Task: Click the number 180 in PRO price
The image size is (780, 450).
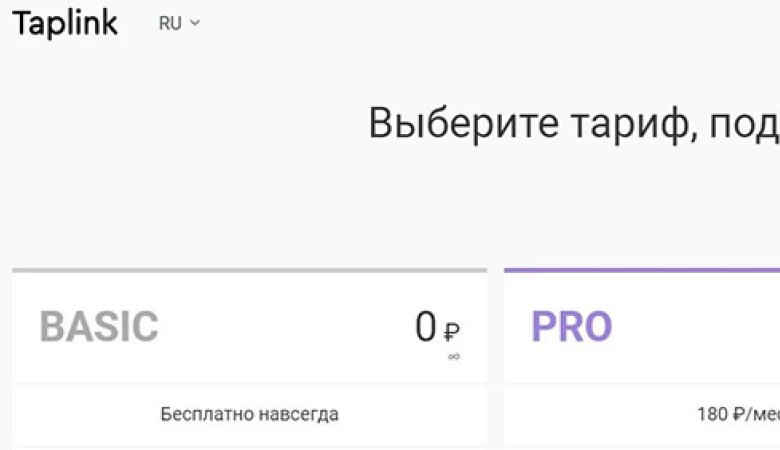Action: tap(711, 414)
